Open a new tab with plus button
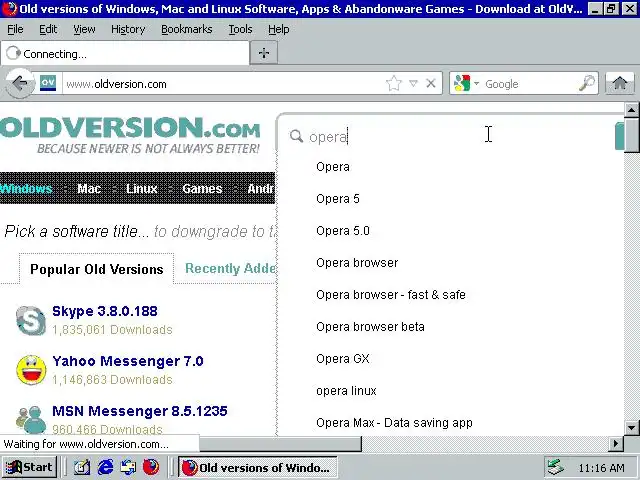The image size is (640, 480). tap(264, 53)
